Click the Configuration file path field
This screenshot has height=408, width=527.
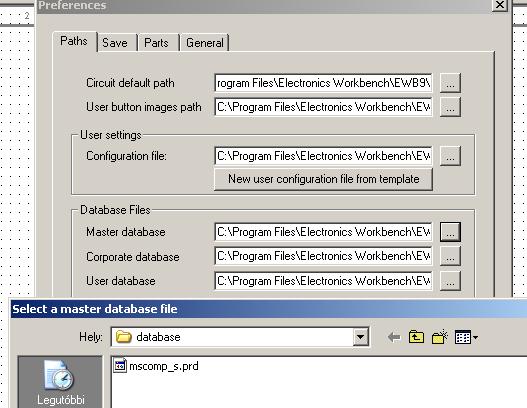pos(323,156)
